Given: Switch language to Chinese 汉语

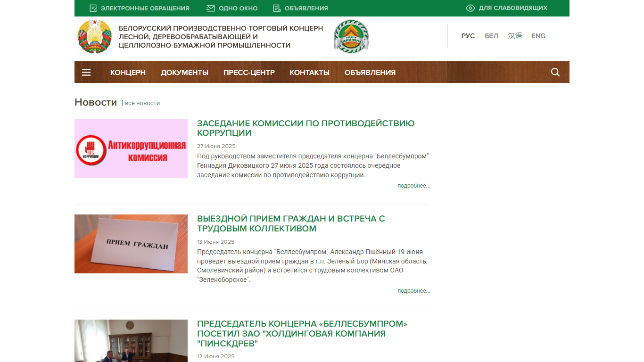Looking at the screenshot, I should 515,36.
